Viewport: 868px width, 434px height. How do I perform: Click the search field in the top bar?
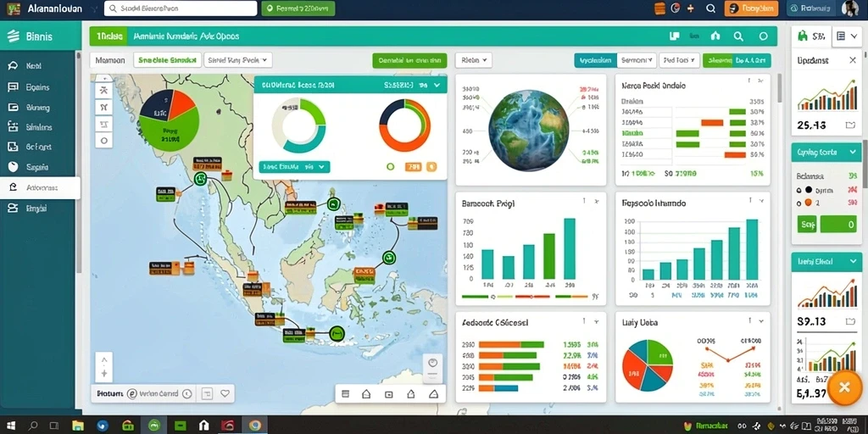(x=181, y=8)
